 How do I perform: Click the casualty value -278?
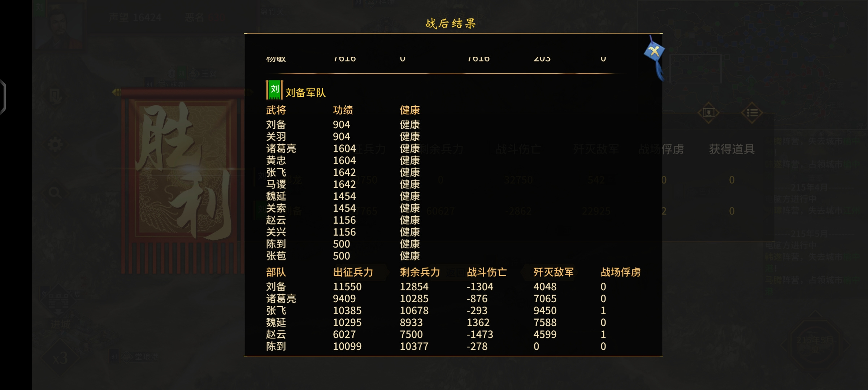click(477, 346)
